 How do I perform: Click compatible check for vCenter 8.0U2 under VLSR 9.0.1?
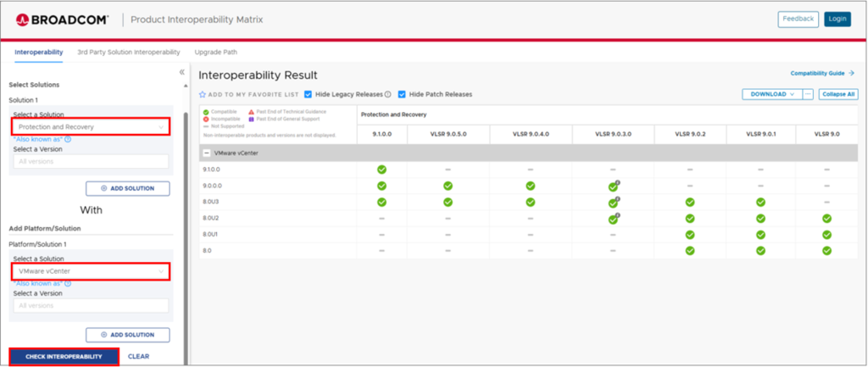point(760,219)
